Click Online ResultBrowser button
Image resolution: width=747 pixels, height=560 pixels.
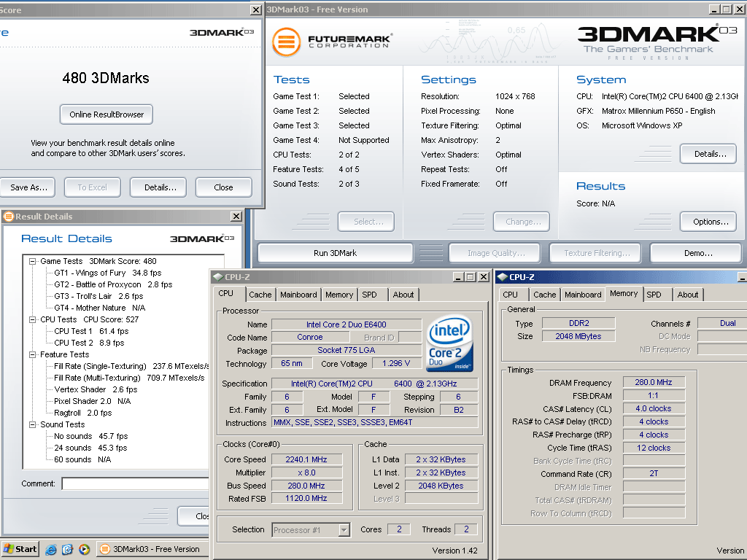click(x=107, y=114)
